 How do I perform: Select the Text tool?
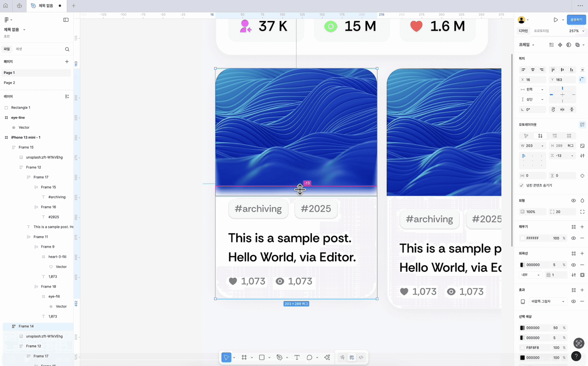[x=297, y=357]
